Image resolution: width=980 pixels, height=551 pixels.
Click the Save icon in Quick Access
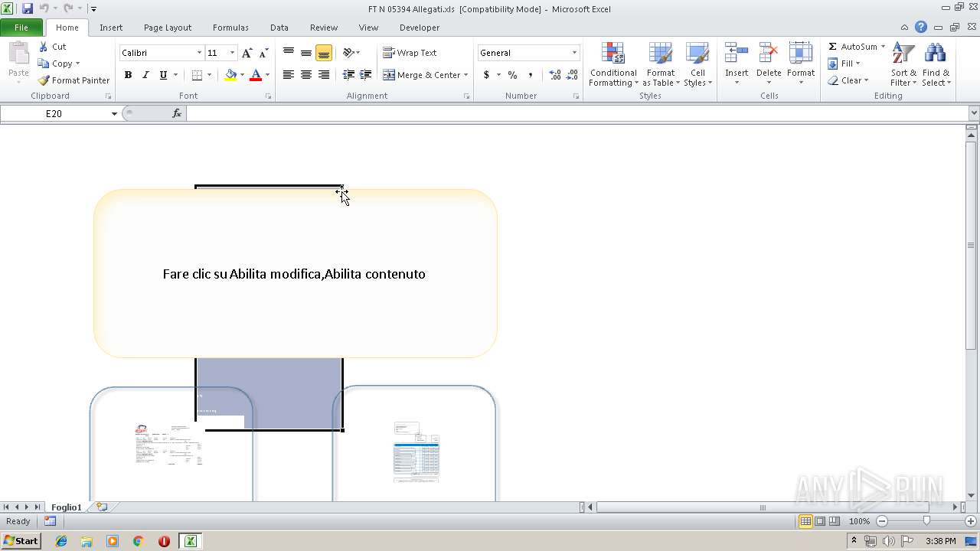[28, 8]
